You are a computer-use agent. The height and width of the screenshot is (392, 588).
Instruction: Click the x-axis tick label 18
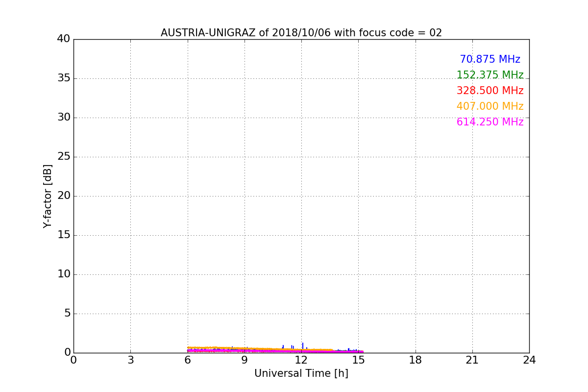416,360
